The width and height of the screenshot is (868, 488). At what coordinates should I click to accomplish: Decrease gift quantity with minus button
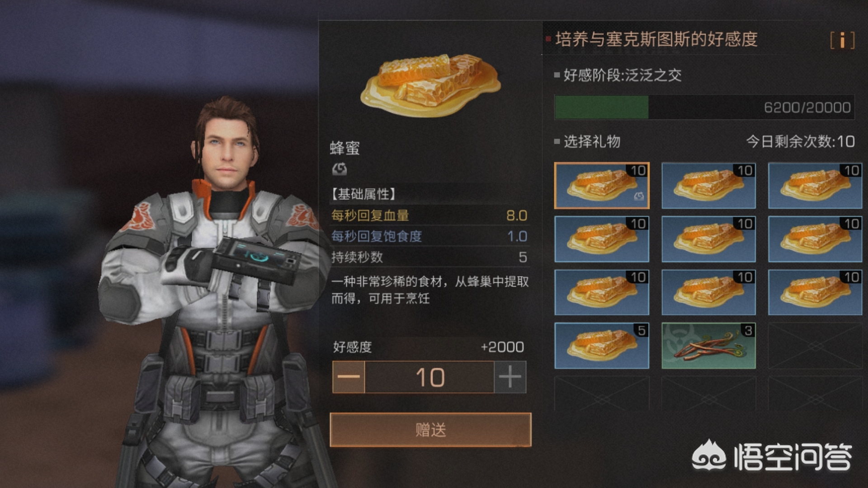pos(349,377)
